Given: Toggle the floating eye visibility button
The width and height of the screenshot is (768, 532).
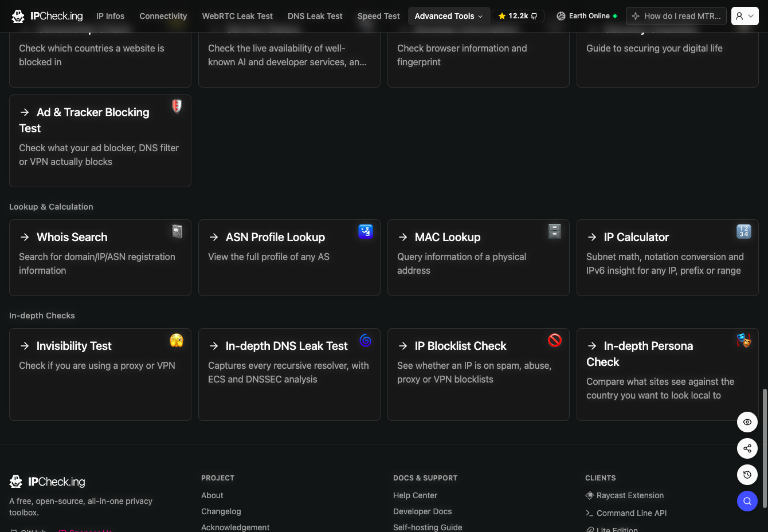Looking at the screenshot, I should [x=747, y=422].
